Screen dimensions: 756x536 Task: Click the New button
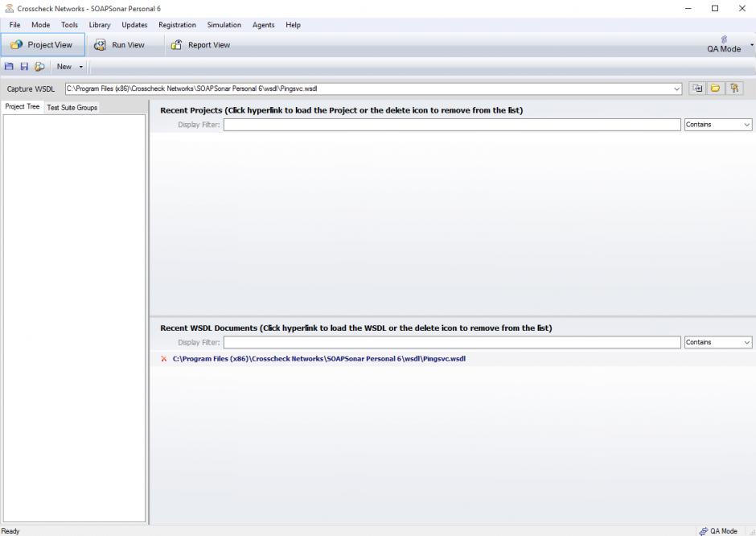(64, 67)
